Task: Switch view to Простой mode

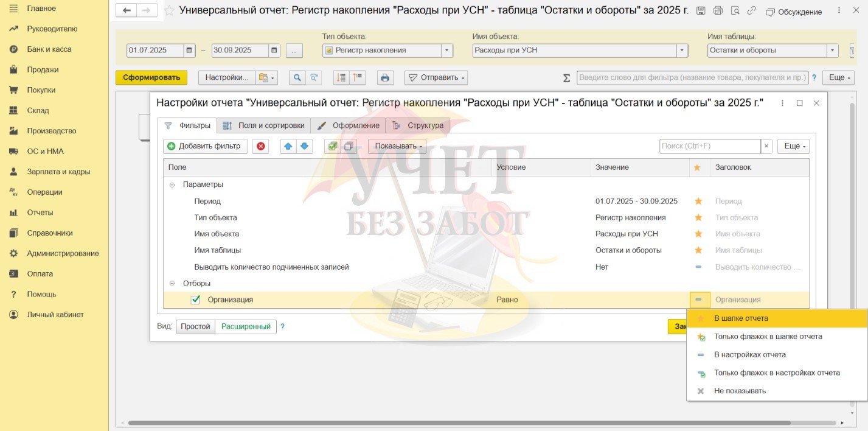Action: [x=195, y=326]
